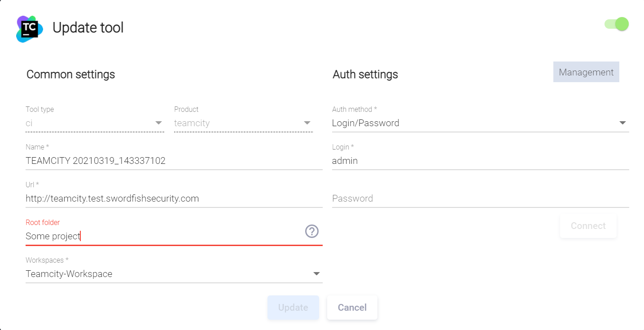Click the Common settings heading
644x330 pixels.
coord(70,74)
